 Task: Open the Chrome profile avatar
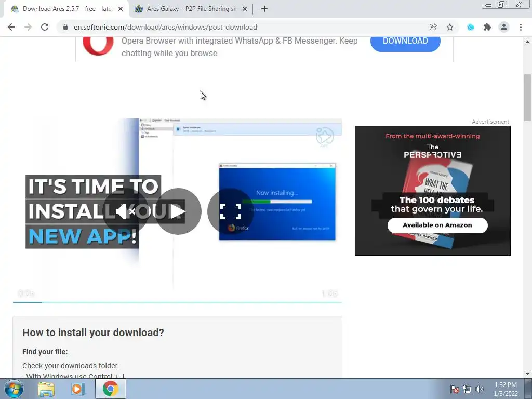click(x=504, y=27)
